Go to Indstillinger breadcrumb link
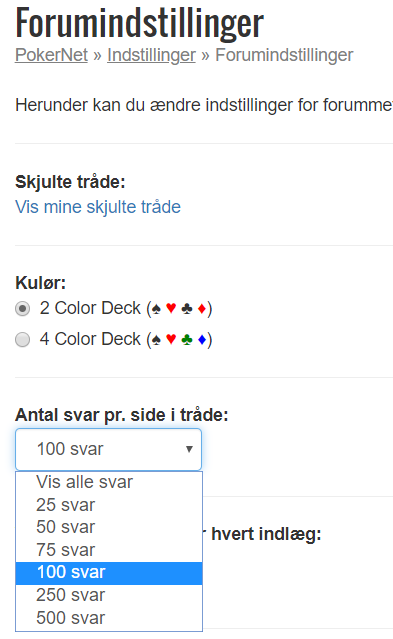 click(x=151, y=55)
